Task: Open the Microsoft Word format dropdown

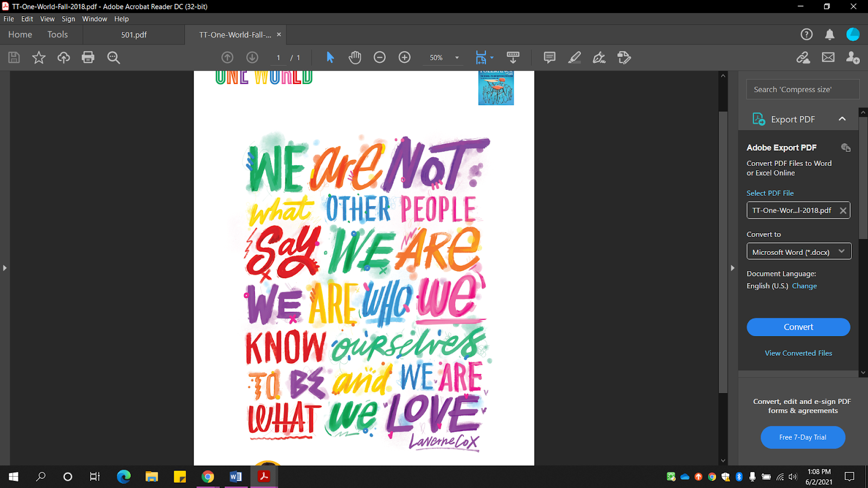Action: point(799,252)
